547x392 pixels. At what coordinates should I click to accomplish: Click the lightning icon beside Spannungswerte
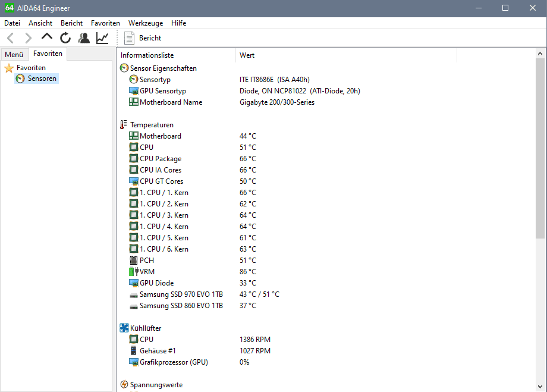pyautogui.click(x=124, y=384)
